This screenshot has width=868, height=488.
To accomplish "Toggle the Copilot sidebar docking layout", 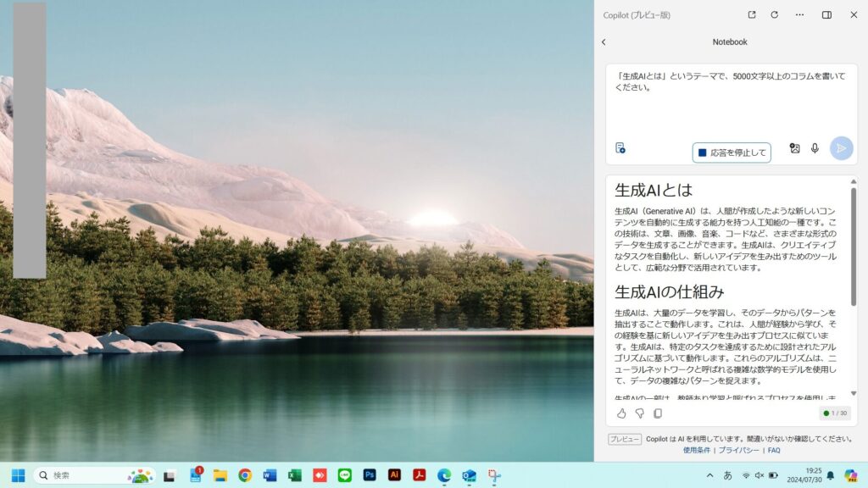I will point(826,14).
